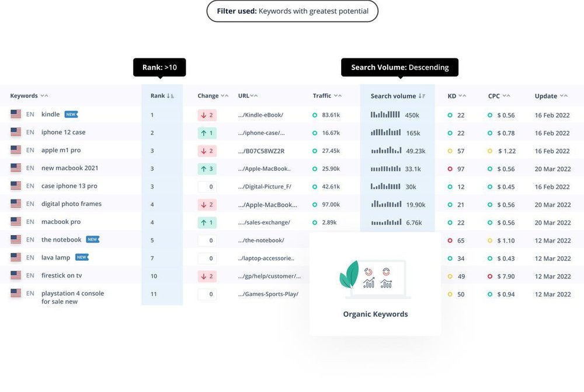584x392 pixels.
Task: Sort by the Traffic column chevrons
Action: (x=338, y=96)
